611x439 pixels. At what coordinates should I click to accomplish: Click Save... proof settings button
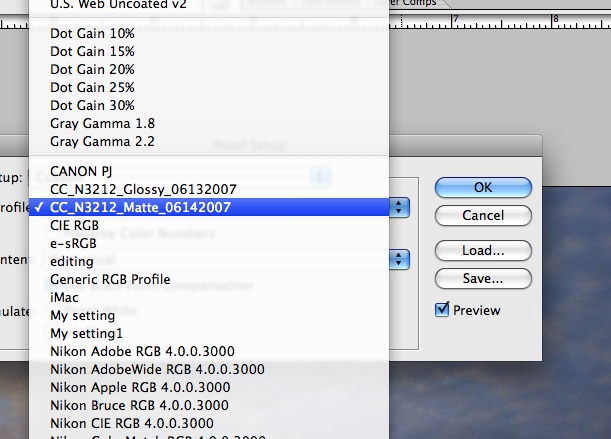[483, 279]
